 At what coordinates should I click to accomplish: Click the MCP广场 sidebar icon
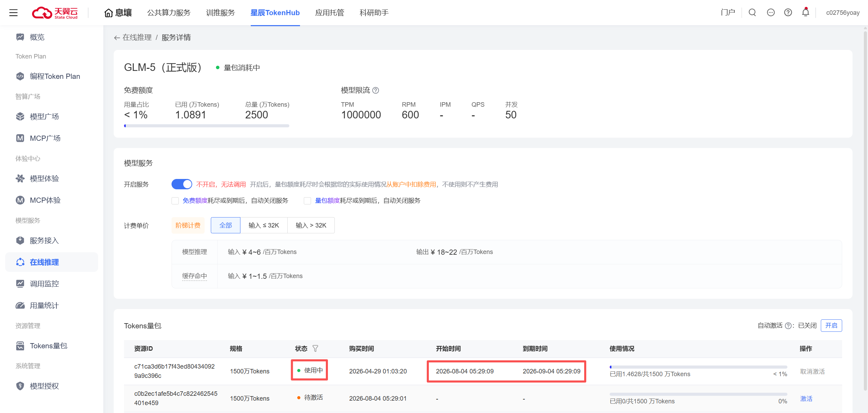(x=20, y=138)
